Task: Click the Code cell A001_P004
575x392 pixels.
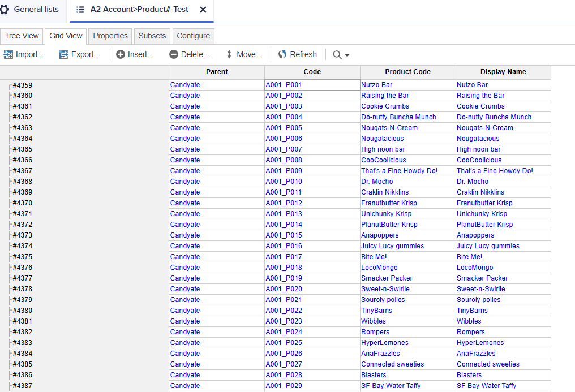Action: [312, 117]
